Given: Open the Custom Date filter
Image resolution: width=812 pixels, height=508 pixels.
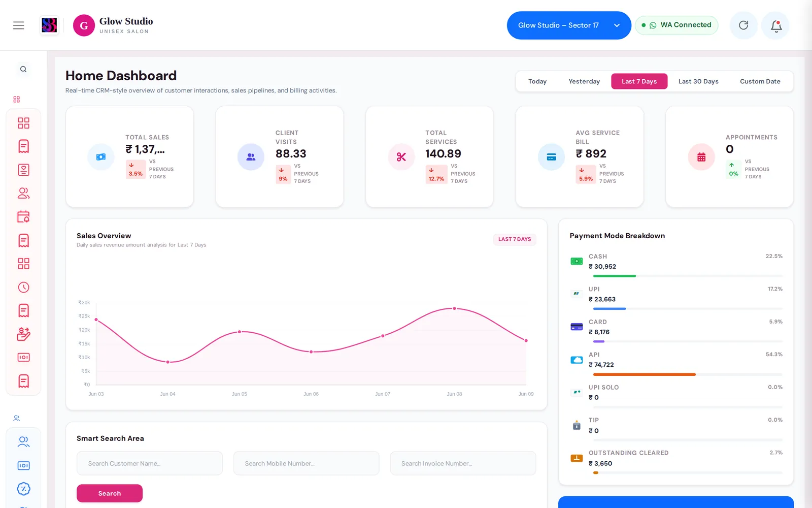Looking at the screenshot, I should coord(760,81).
